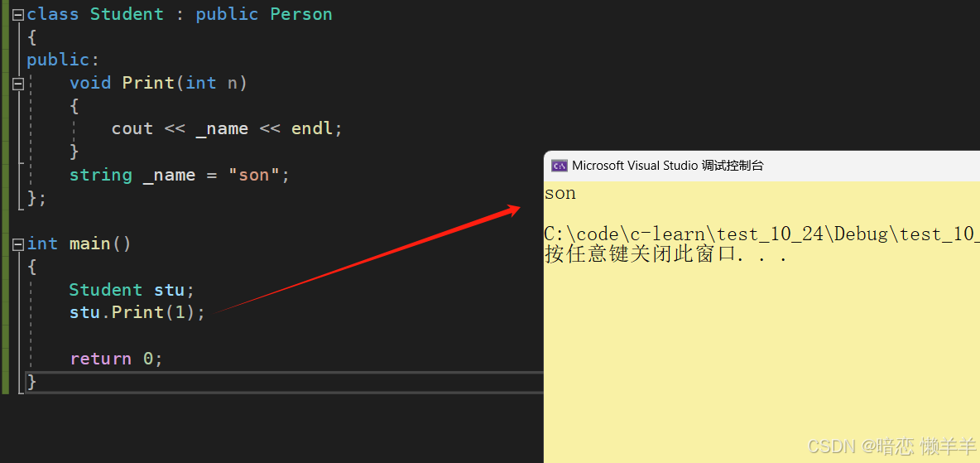This screenshot has height=463, width=980.
Task: Click the 'stu.Print(1);' call line
Action: tap(137, 312)
